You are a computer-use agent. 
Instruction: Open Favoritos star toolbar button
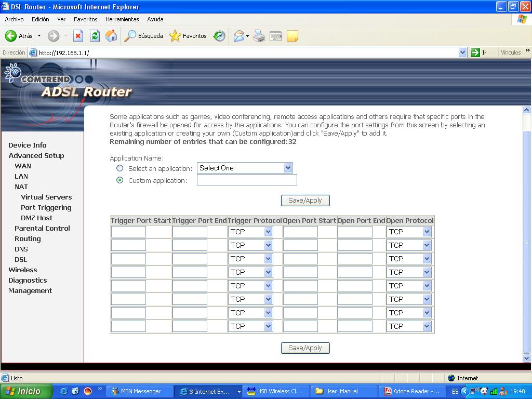pyautogui.click(x=188, y=36)
